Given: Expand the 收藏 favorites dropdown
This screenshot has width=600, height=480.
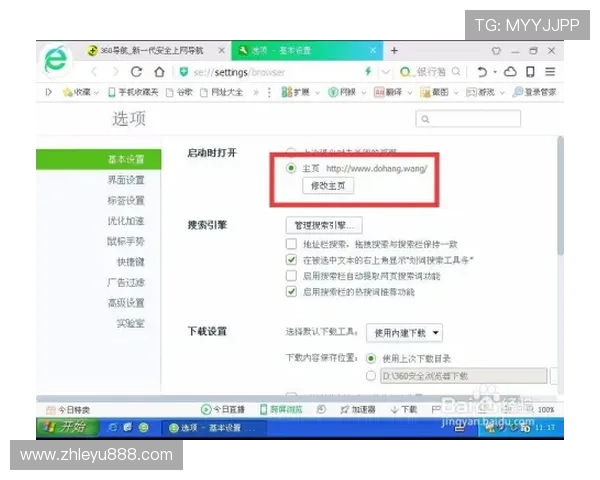Looking at the screenshot, I should [x=96, y=92].
